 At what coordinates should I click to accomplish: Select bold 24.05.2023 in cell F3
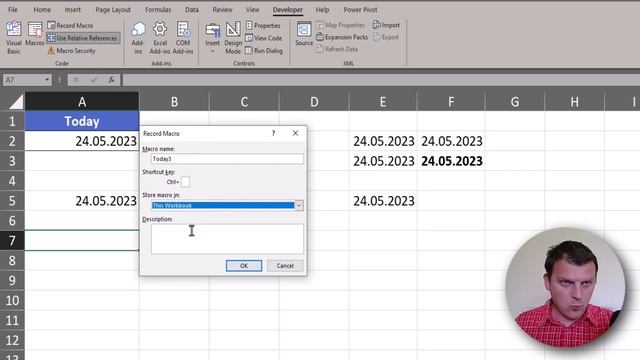(x=451, y=161)
